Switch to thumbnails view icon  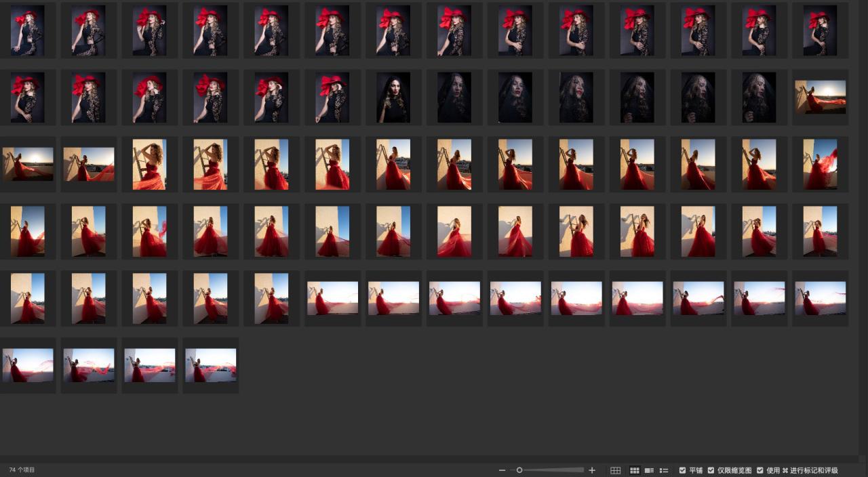point(635,470)
